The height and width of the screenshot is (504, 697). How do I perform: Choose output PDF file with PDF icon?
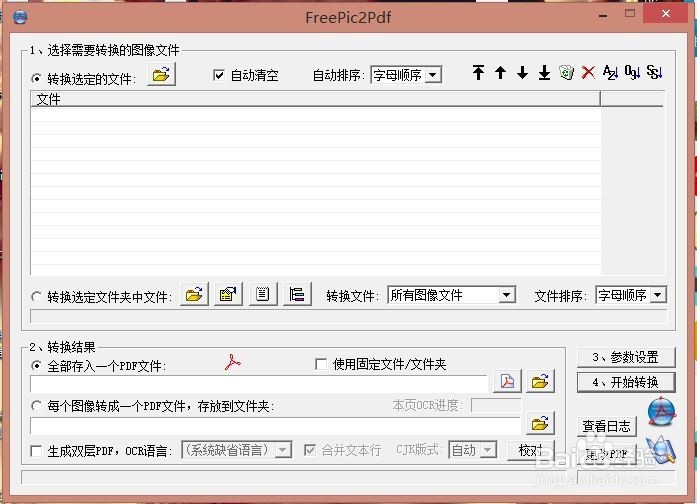(x=507, y=381)
